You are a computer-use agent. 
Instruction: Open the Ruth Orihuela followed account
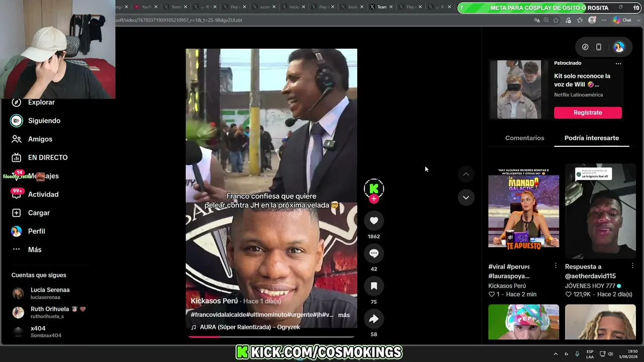pos(49,312)
